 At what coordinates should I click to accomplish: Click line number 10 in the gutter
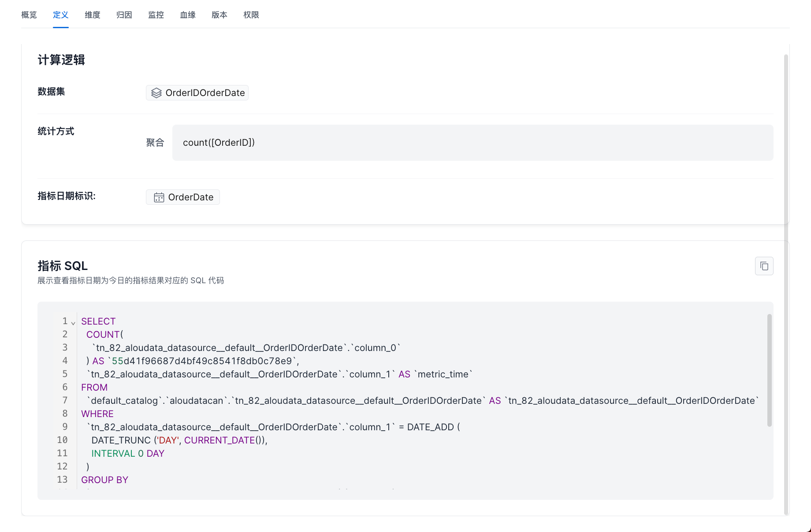(62, 440)
